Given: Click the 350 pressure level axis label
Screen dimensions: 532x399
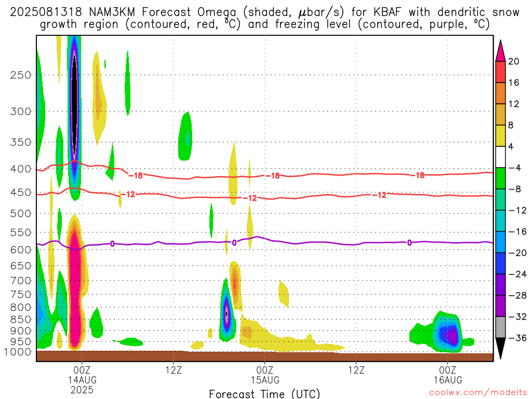Looking at the screenshot, I should 21,142.
